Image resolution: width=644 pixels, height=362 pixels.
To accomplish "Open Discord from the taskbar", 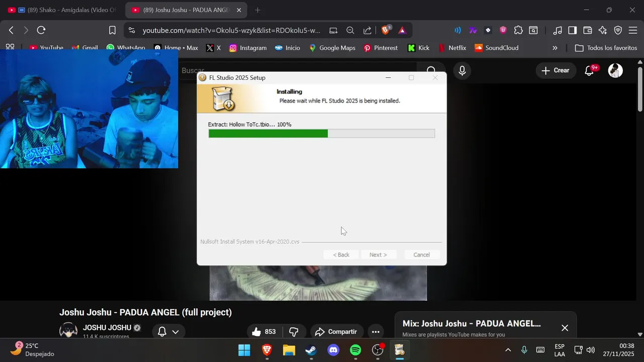I will pos(333,350).
